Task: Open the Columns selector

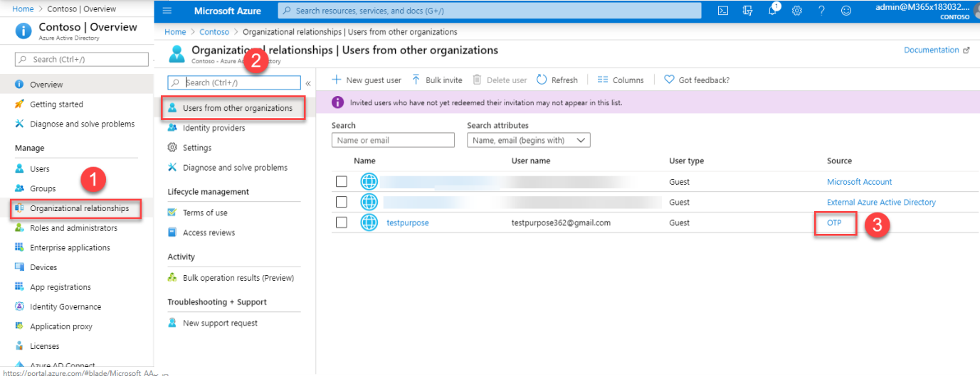Action: coord(620,80)
